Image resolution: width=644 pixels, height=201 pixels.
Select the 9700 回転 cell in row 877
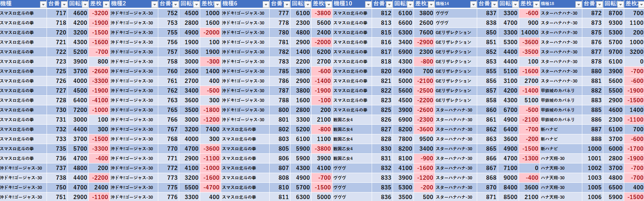click(613, 52)
